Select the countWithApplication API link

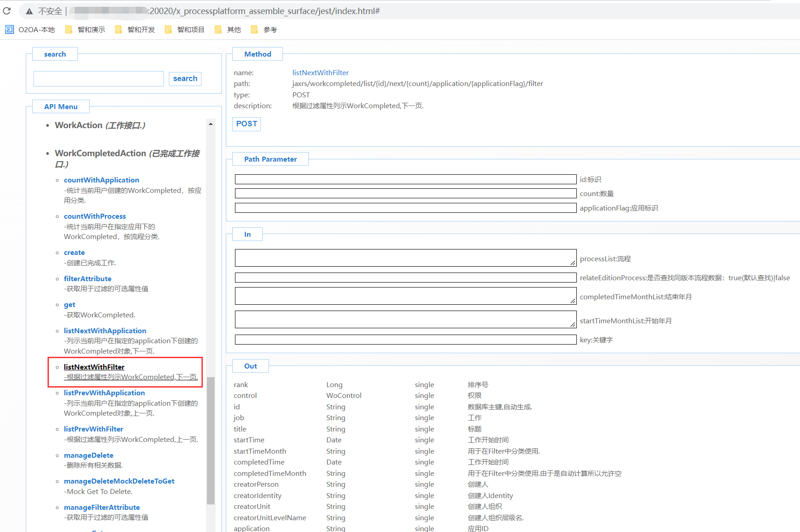101,180
